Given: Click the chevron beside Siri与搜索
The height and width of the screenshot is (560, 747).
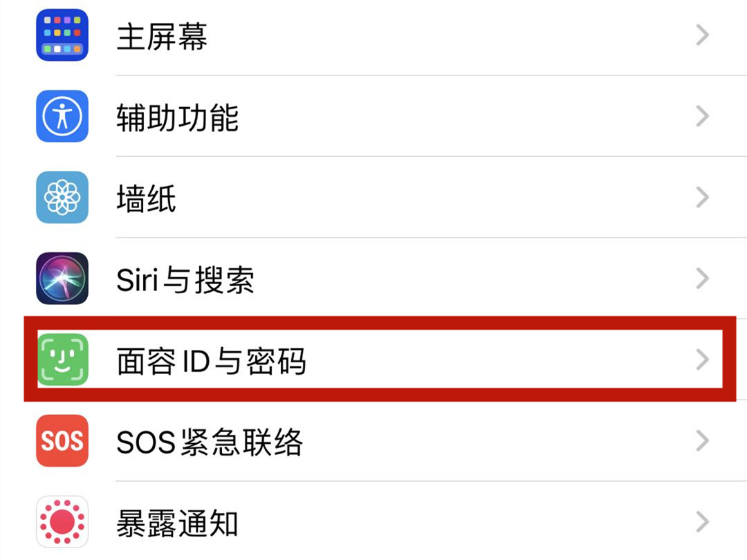Looking at the screenshot, I should [703, 279].
